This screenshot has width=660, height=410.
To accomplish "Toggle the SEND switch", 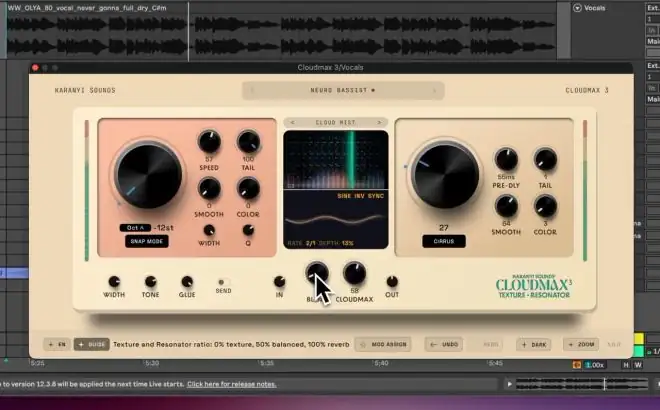I will [223, 282].
